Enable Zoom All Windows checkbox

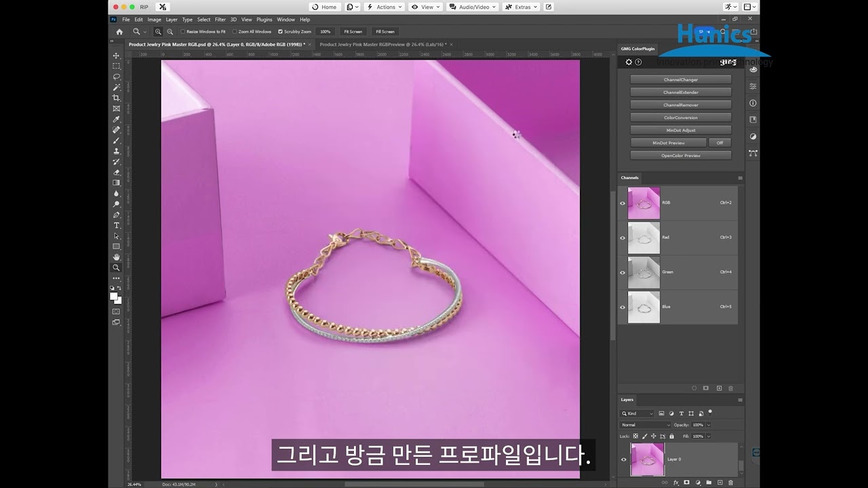(x=235, y=31)
